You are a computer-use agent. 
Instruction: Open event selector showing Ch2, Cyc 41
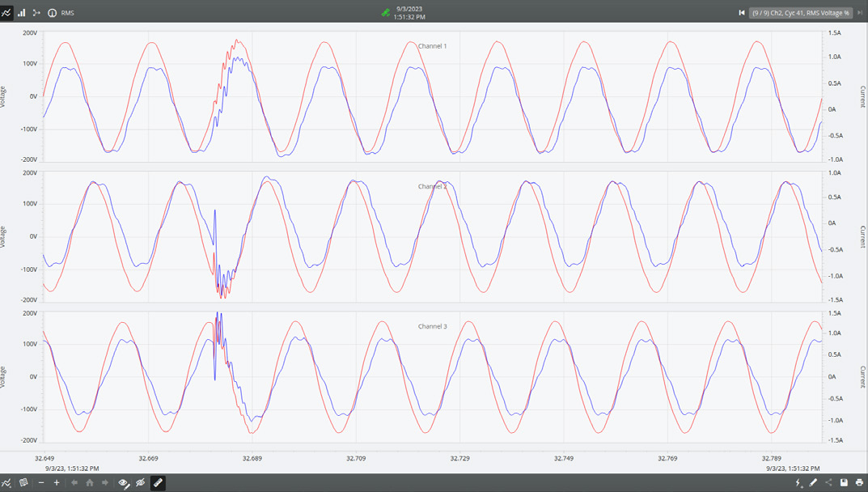coord(801,12)
